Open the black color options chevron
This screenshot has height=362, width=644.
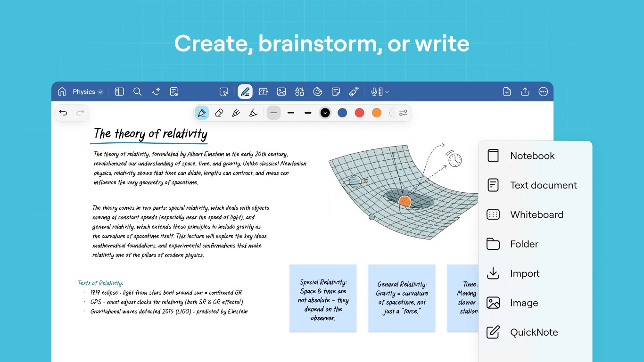coord(325,113)
